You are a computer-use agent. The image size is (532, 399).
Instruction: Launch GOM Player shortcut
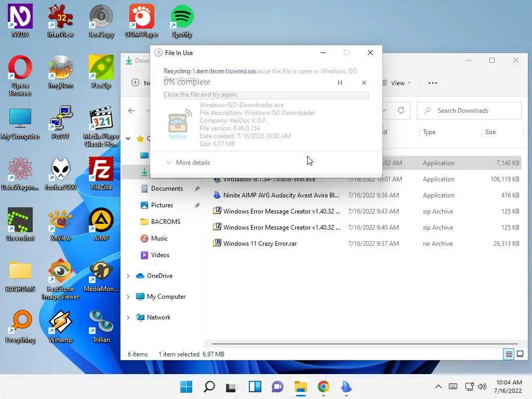pos(141,20)
